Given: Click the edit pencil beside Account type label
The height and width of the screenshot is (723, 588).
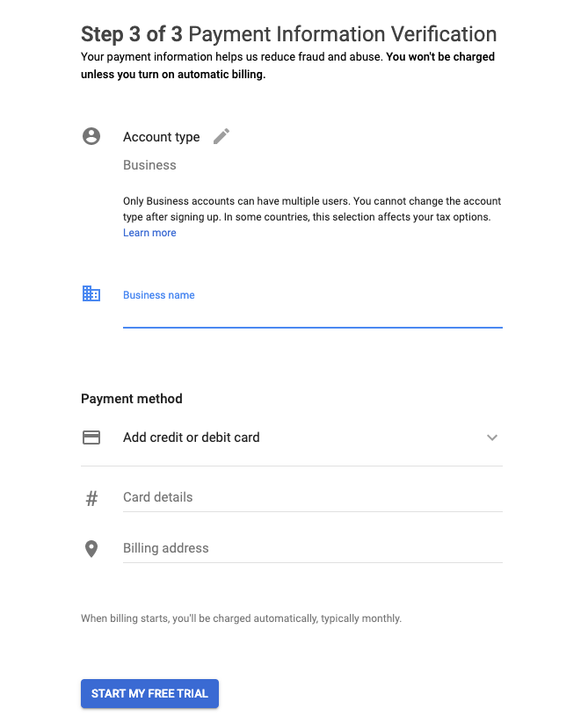Looking at the screenshot, I should [x=221, y=135].
